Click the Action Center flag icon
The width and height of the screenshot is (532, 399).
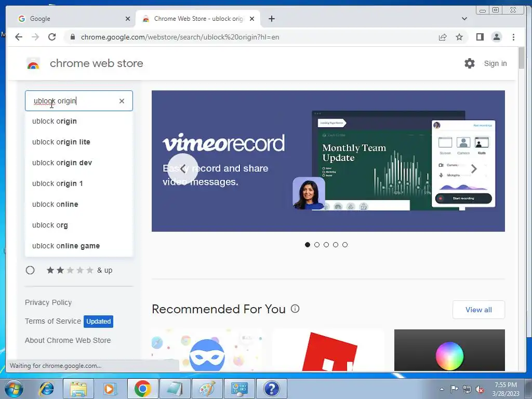pyautogui.click(x=454, y=389)
